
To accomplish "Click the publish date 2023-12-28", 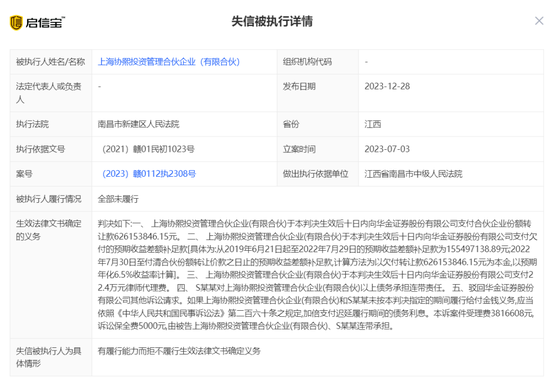I will (x=387, y=86).
